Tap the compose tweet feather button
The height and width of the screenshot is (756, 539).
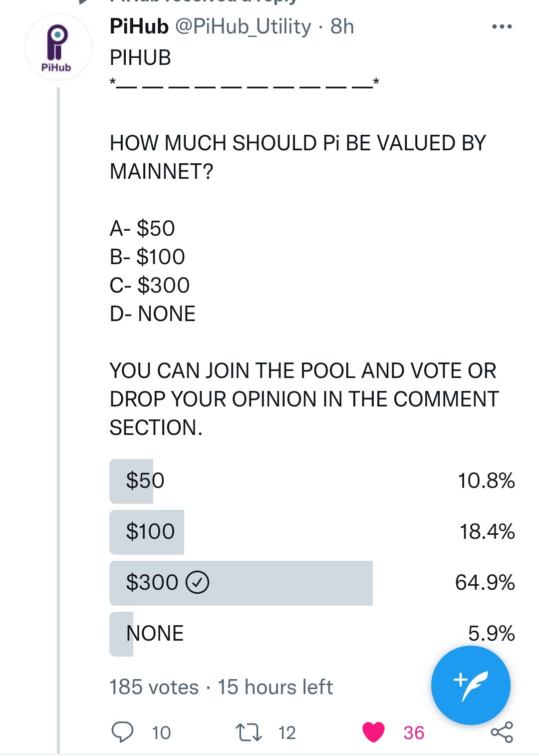click(471, 685)
